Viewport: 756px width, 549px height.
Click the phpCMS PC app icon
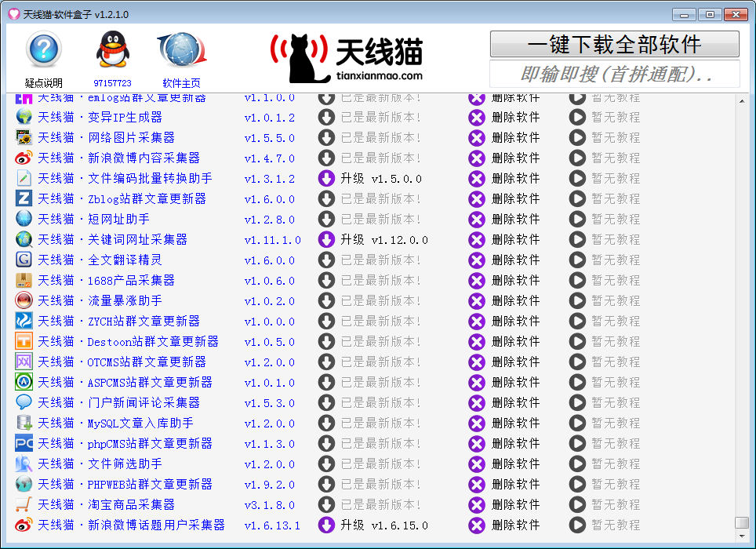point(24,443)
